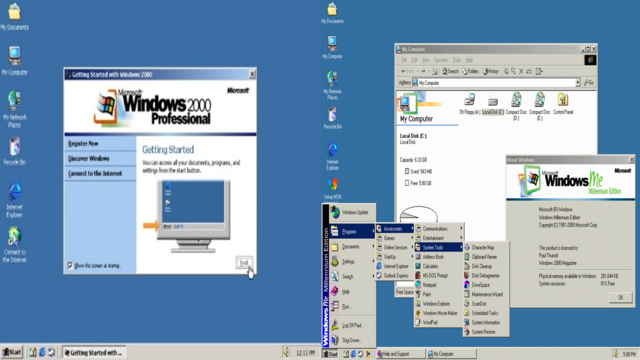Click the Windows Me Start button

pos(331,354)
